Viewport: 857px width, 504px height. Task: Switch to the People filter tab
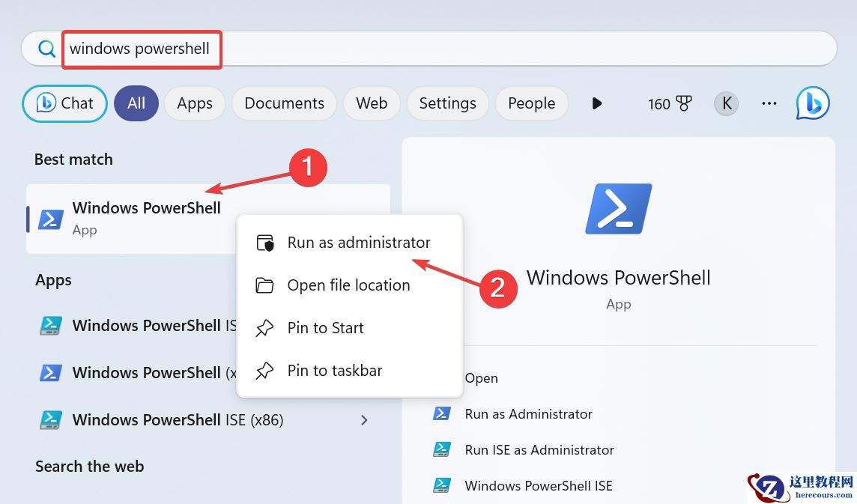pyautogui.click(x=531, y=103)
